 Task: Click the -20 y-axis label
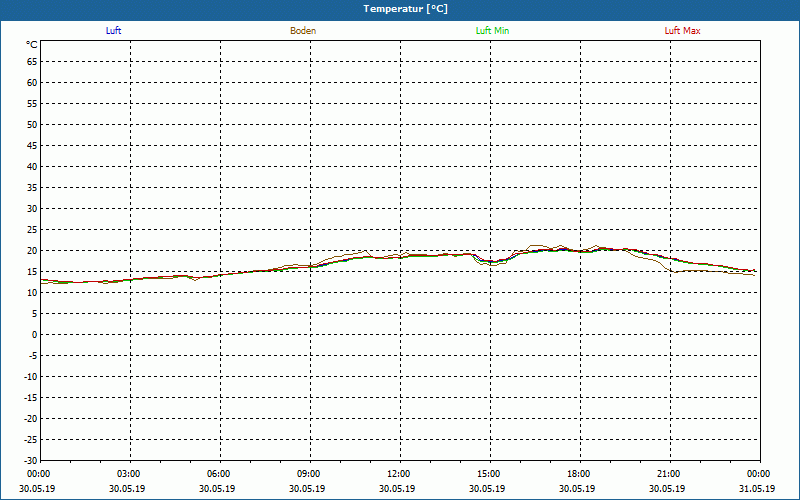click(31, 419)
